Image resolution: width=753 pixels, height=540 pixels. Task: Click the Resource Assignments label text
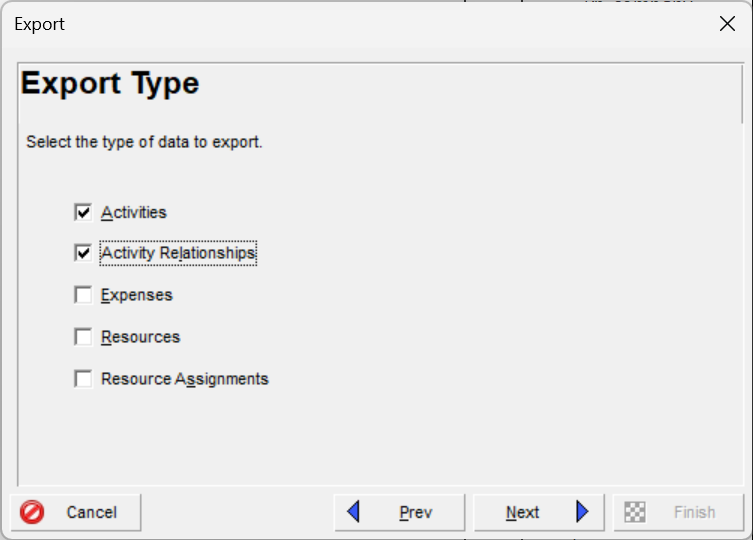pos(185,379)
